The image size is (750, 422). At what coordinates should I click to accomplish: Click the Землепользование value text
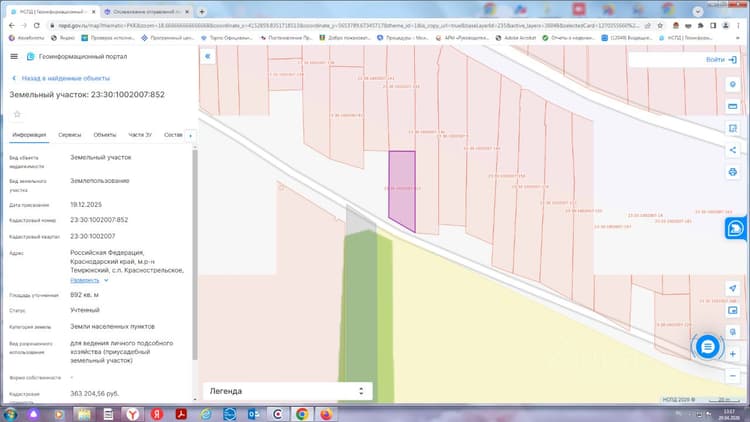coord(99,181)
